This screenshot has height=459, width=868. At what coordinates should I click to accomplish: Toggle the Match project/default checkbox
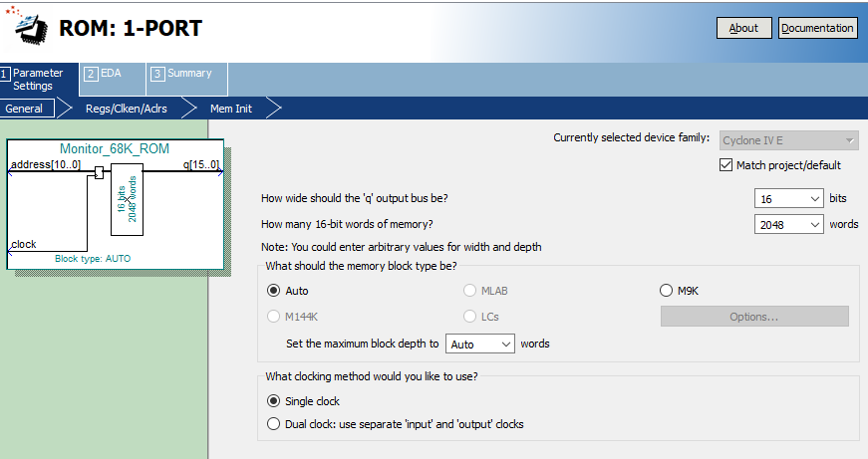[726, 165]
